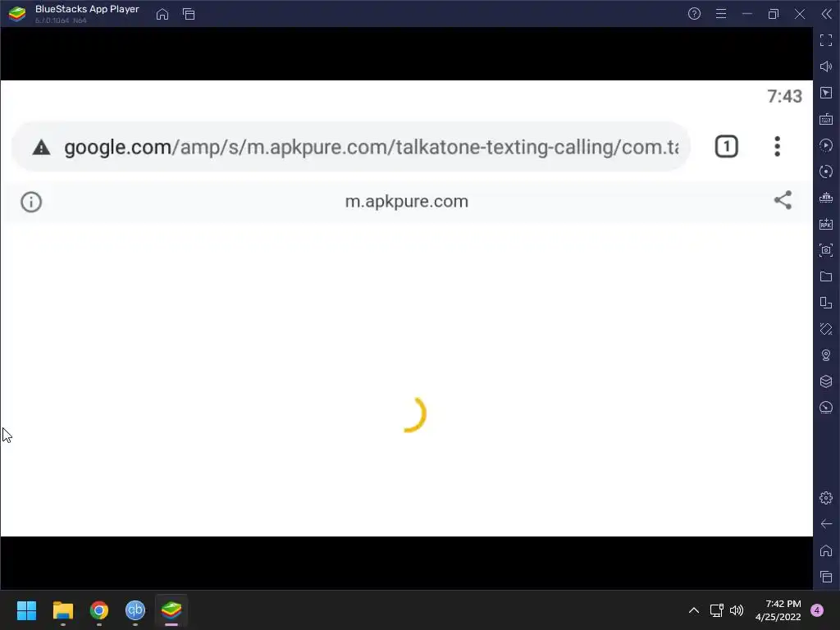Click the share icon in AMP header
Image resolution: width=840 pixels, height=630 pixels.
click(783, 200)
